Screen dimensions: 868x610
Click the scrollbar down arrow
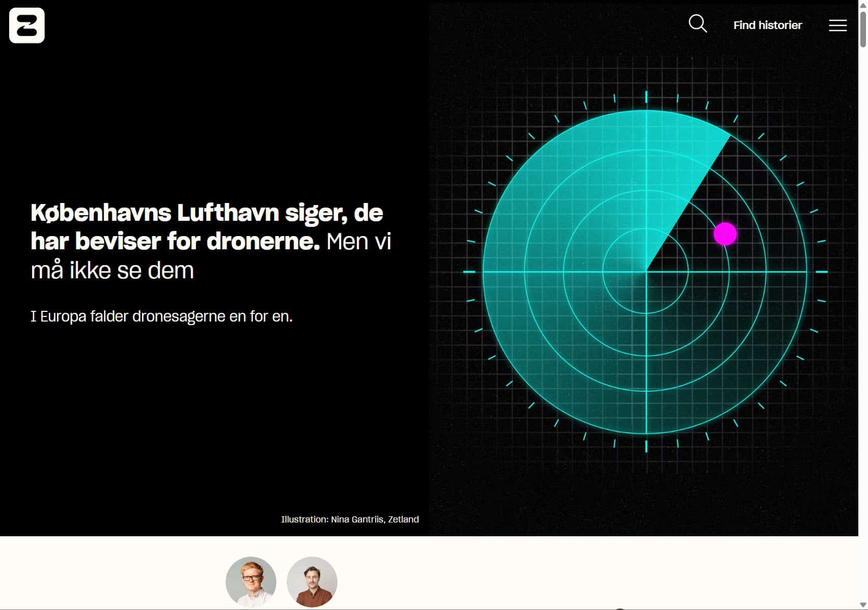(863, 605)
